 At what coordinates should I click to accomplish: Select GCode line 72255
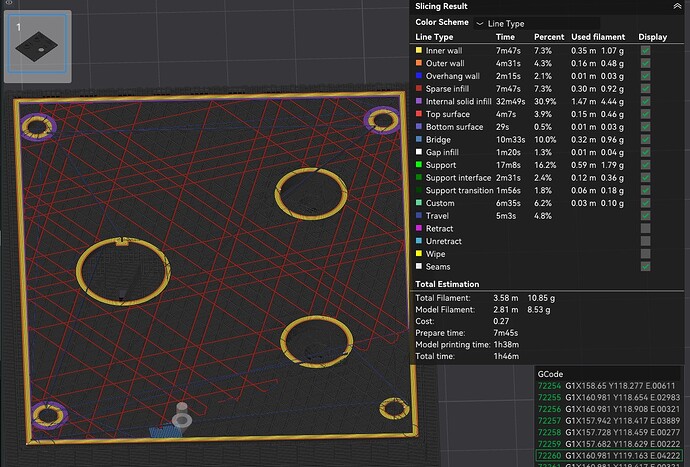pos(609,397)
